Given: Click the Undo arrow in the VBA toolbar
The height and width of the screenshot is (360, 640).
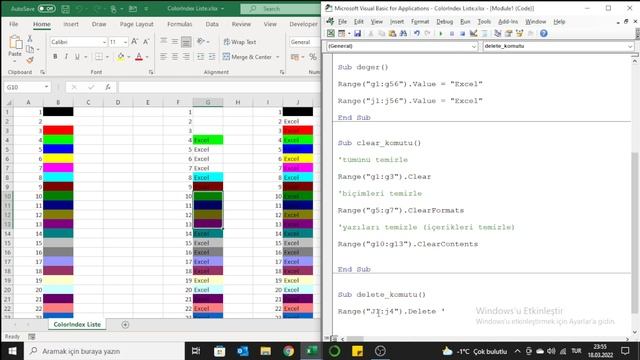Looking at the screenshot, I should 417,33.
